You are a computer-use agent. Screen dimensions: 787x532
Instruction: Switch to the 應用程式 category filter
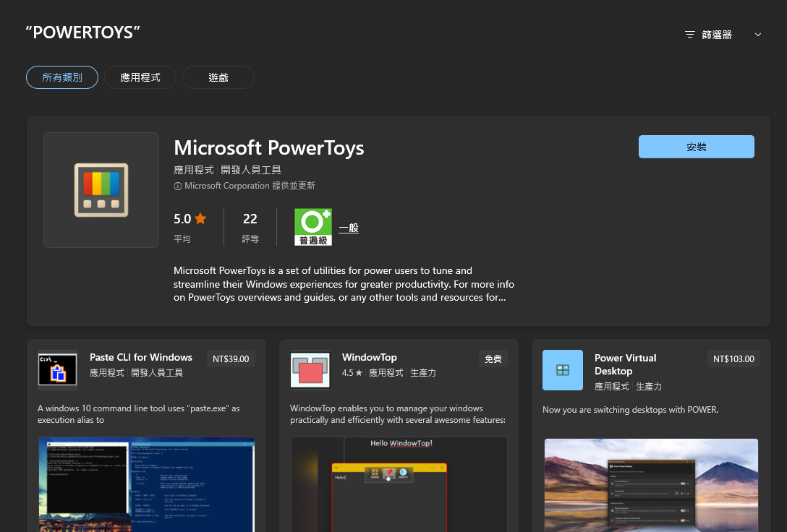140,77
